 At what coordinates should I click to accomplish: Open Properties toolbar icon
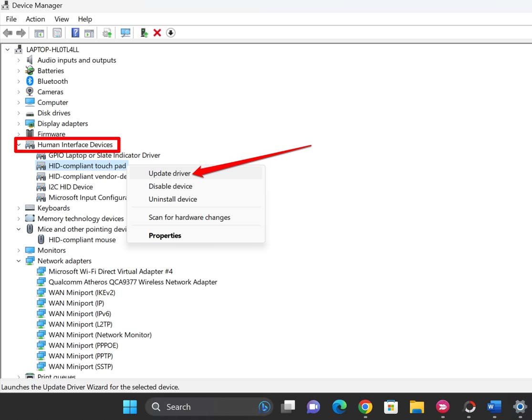tap(57, 33)
